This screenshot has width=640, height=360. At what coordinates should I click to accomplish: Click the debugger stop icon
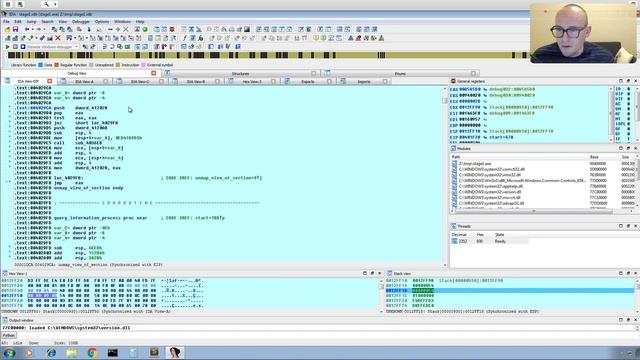coord(23,47)
